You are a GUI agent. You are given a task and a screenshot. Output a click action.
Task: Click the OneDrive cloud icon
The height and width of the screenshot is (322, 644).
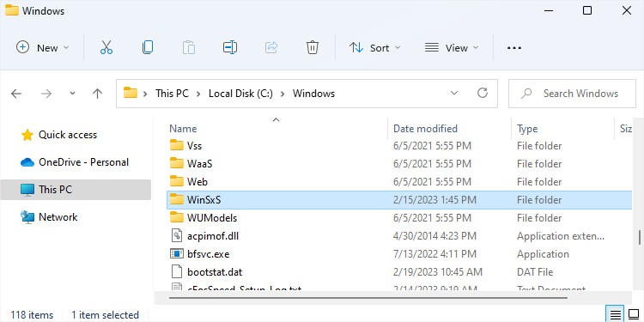click(x=27, y=162)
